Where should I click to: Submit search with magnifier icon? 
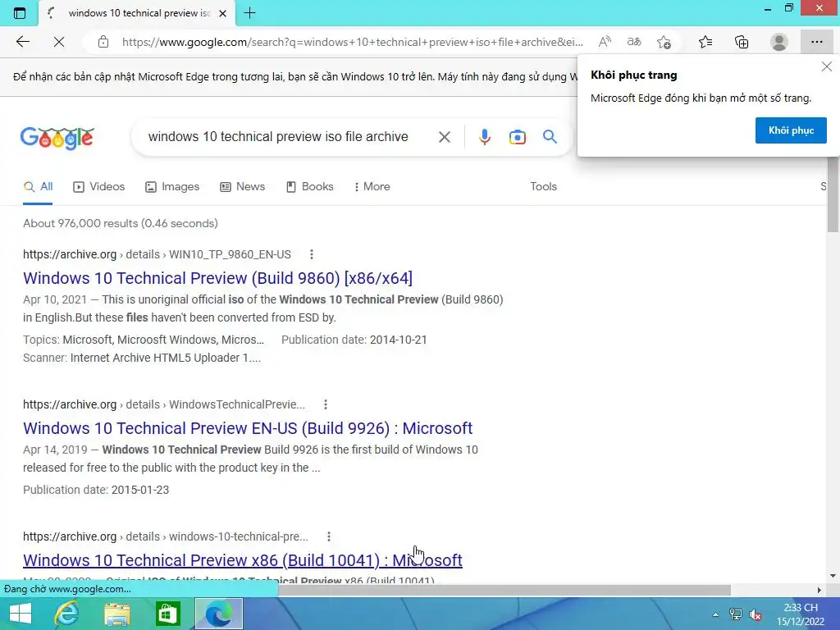click(x=550, y=137)
